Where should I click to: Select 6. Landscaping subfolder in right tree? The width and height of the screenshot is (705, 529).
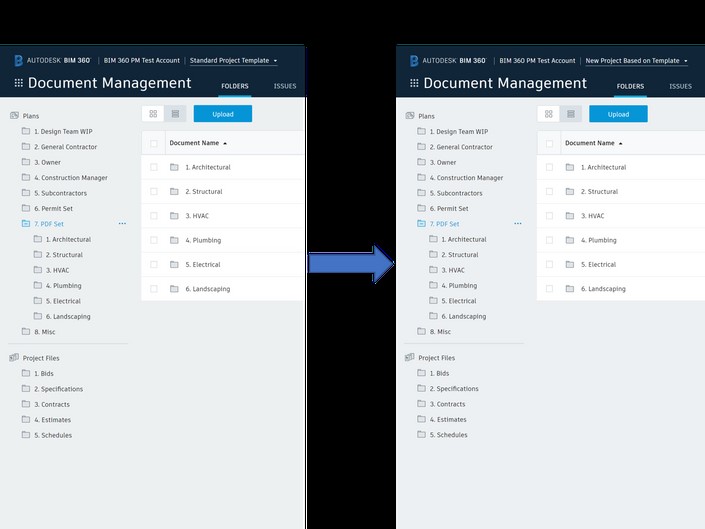pyautogui.click(x=464, y=316)
